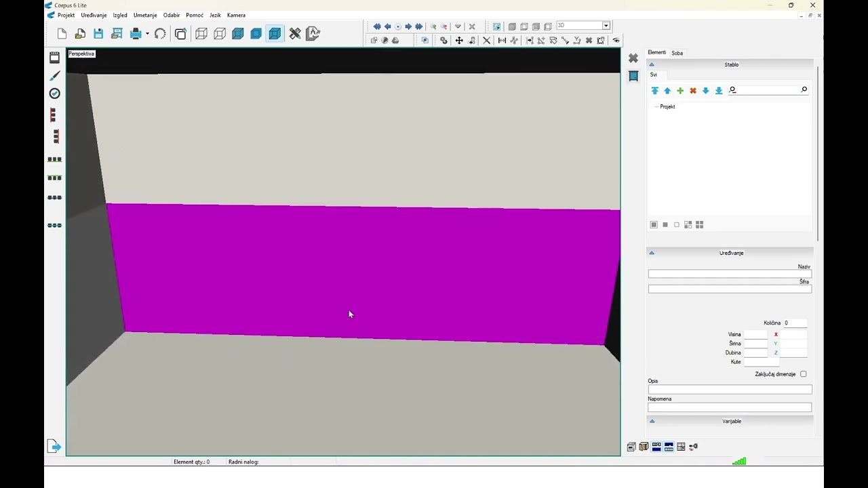The width and height of the screenshot is (868, 488).
Task: Click the blue printer icon
Action: coord(136,34)
